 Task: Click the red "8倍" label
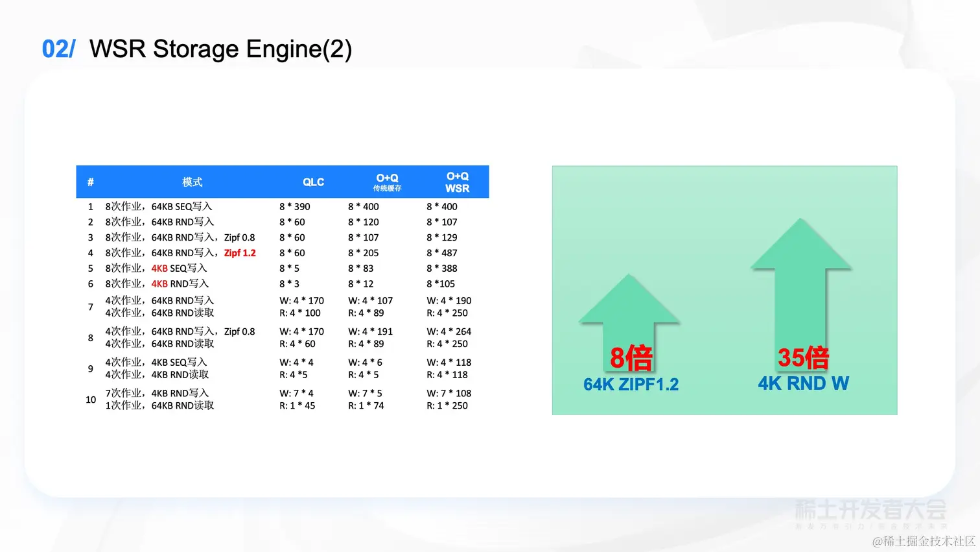coord(631,357)
